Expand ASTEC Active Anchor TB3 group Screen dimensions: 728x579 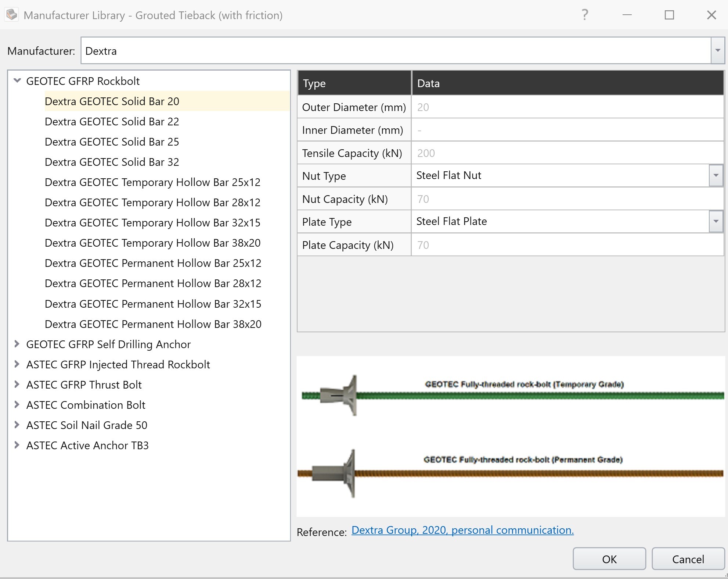[x=17, y=445]
